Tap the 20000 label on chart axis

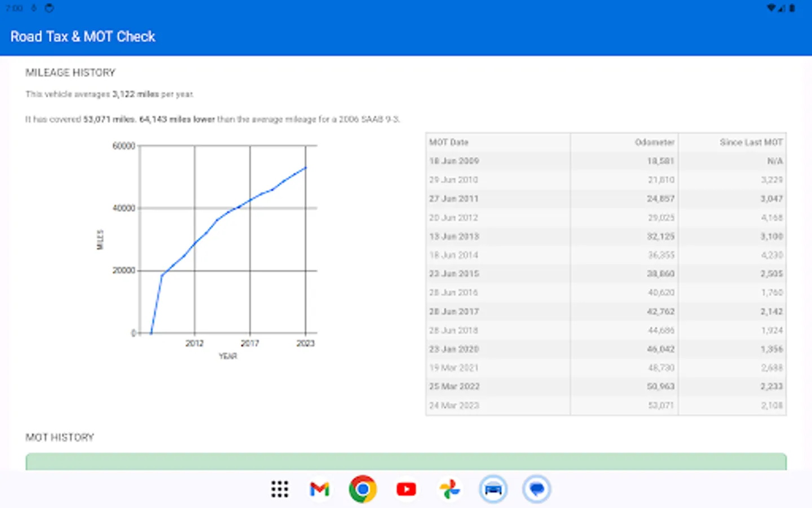point(123,270)
